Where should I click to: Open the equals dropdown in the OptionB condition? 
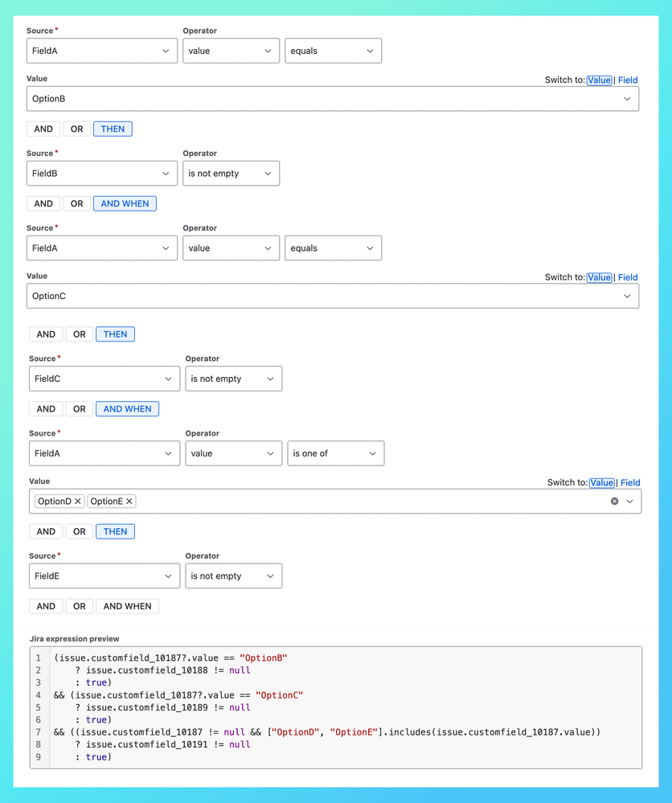click(334, 51)
